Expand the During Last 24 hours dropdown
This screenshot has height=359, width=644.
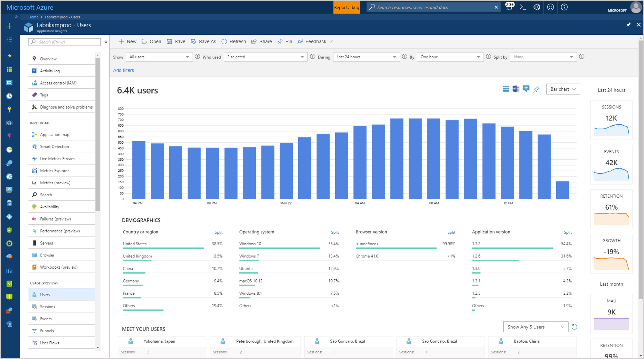[366, 57]
